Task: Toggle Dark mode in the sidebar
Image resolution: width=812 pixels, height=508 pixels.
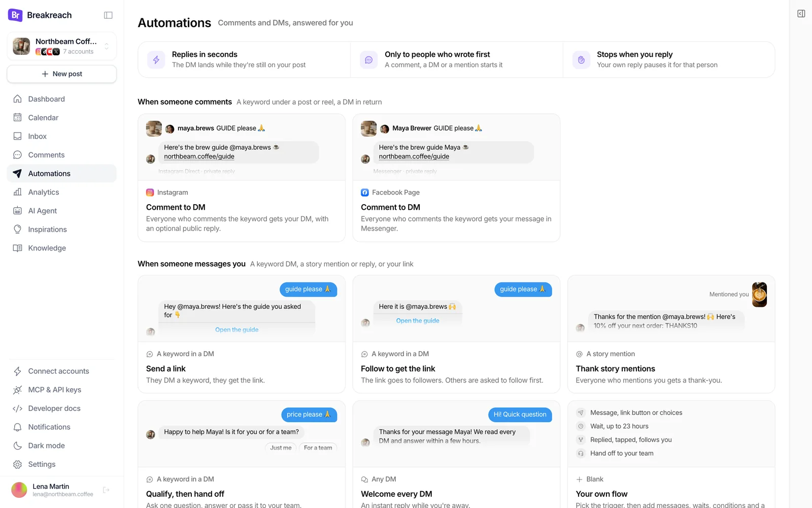Action: point(62,446)
